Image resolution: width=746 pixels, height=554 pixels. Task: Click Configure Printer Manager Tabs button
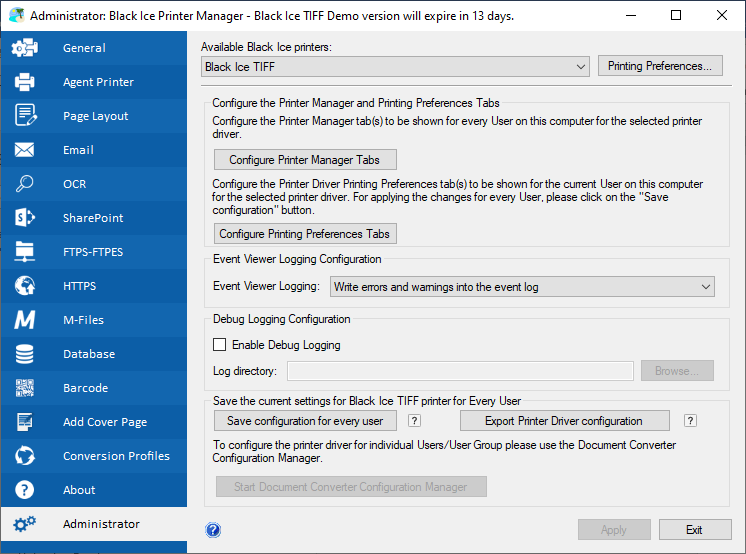pos(305,160)
